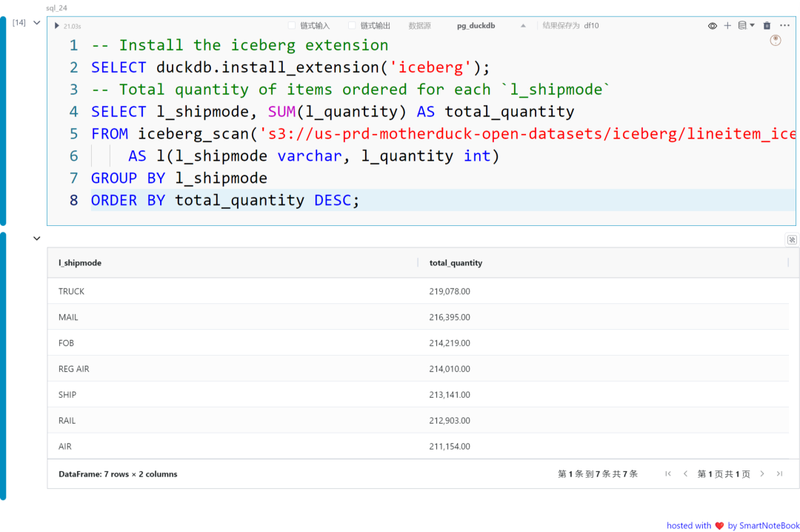Run the SQL cell with play button
Screen dimensions: 800x532
[x=57, y=26]
